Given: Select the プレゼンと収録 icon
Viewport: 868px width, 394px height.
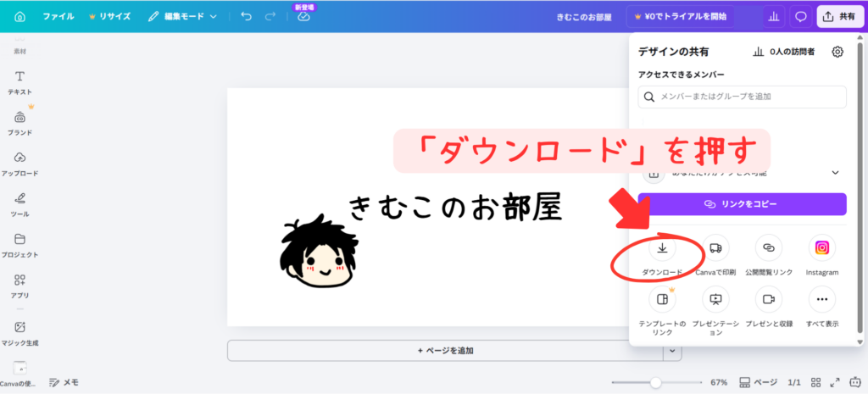Looking at the screenshot, I should 768,299.
